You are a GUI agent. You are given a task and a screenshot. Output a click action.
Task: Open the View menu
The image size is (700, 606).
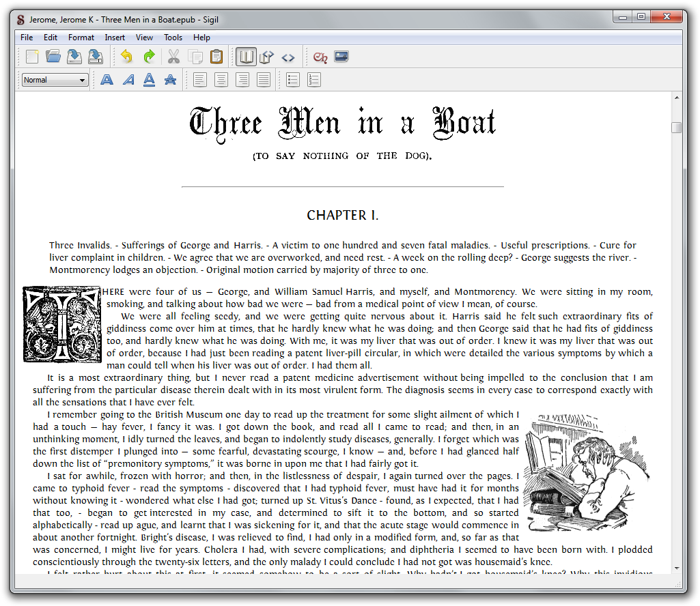[144, 38]
